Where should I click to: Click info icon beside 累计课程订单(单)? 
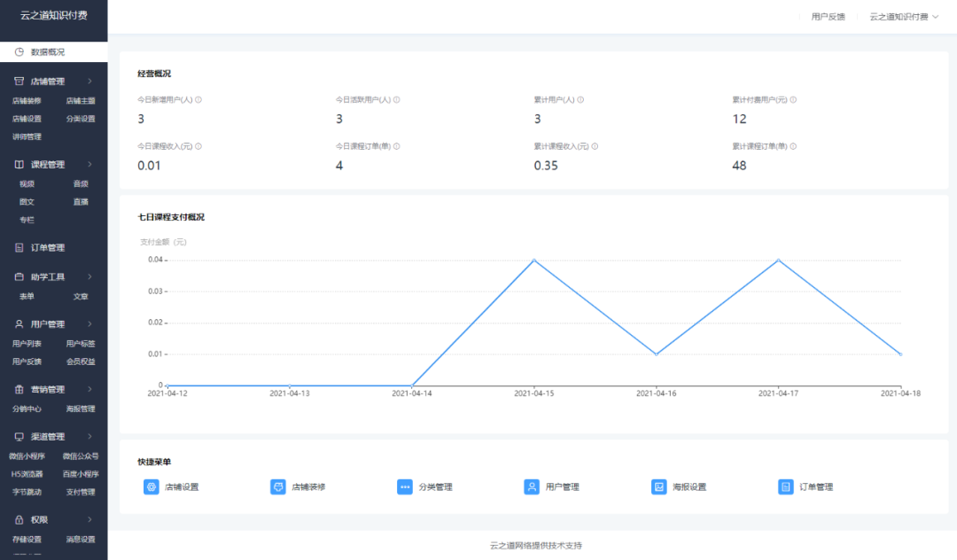793,146
